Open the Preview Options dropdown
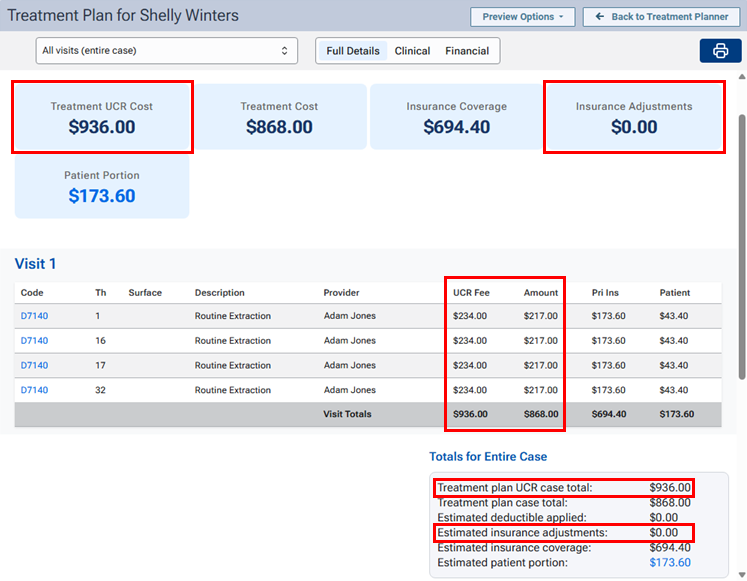 pos(523,17)
